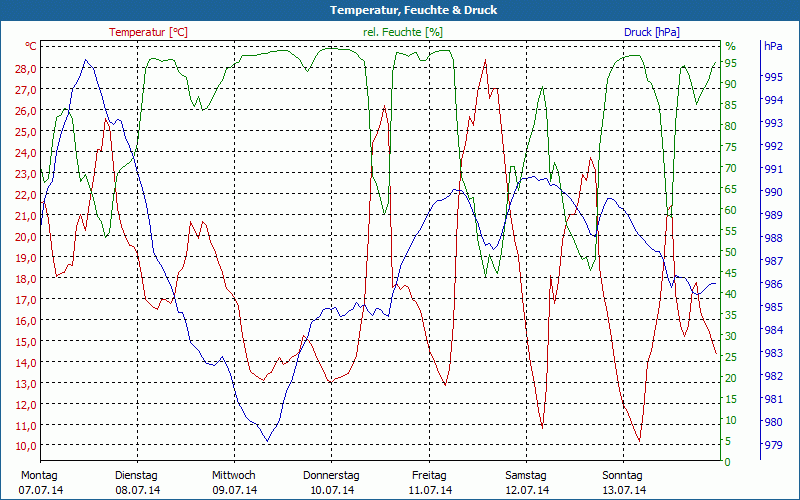Click the '982' pressure axis value

click(x=773, y=376)
